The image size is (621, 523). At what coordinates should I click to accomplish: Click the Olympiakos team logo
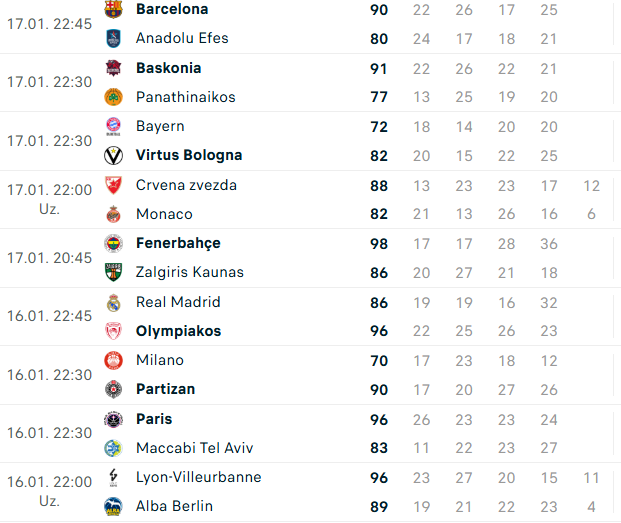[113, 331]
